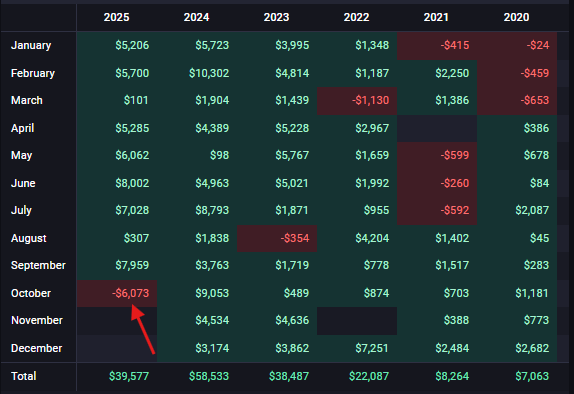
Task: Select the 2021 total $8,264
Action: (452, 376)
